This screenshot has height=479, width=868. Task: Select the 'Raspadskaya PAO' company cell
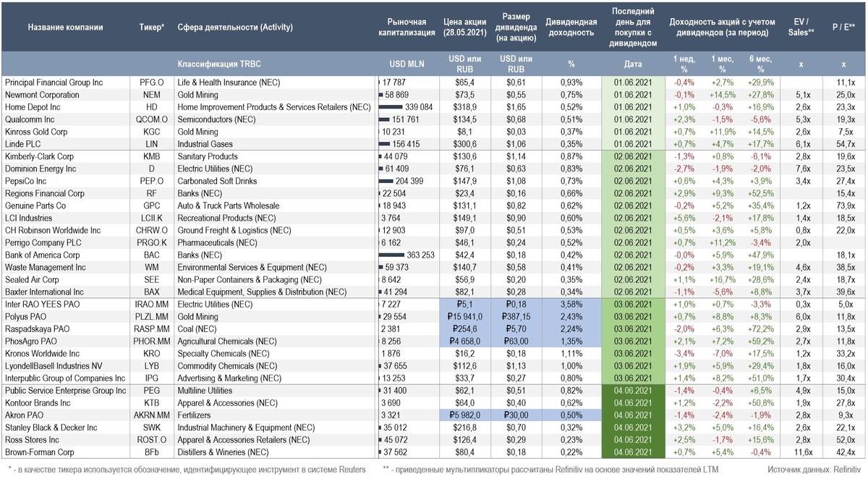(x=37, y=329)
